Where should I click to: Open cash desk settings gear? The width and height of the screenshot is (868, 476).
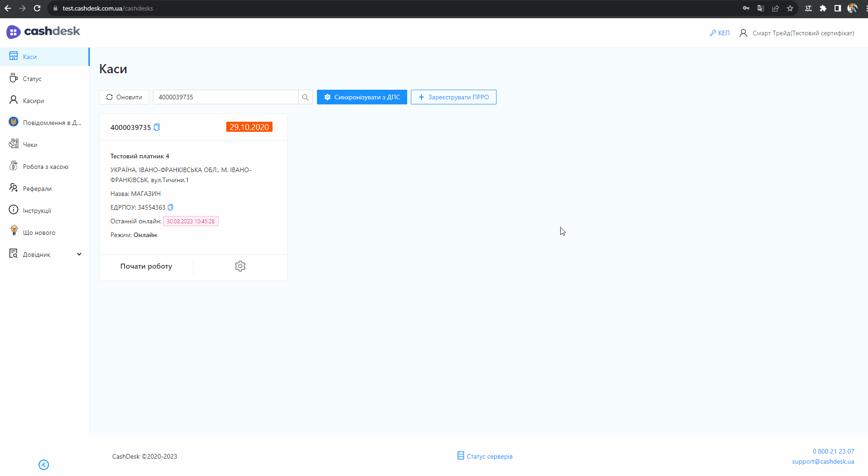(x=240, y=266)
